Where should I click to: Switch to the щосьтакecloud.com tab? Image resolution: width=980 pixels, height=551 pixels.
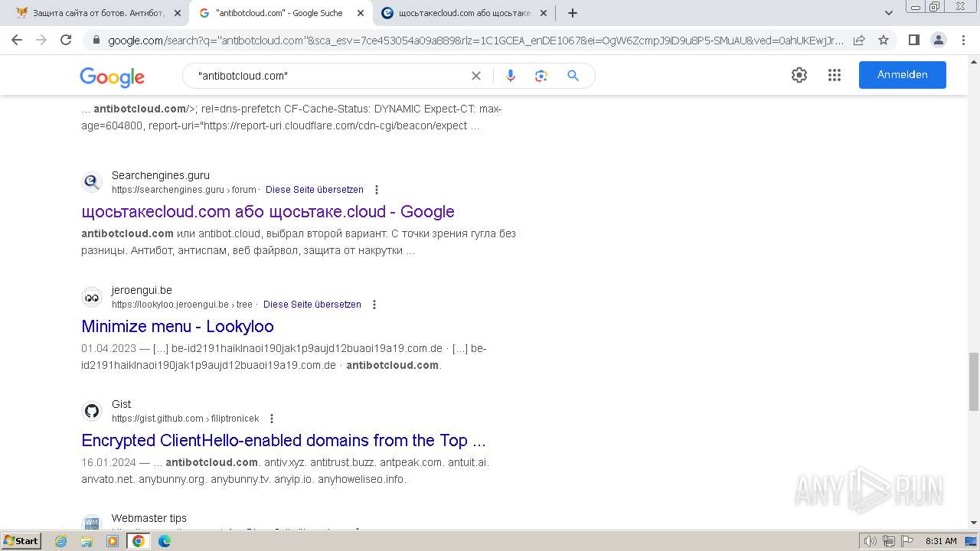(x=464, y=13)
